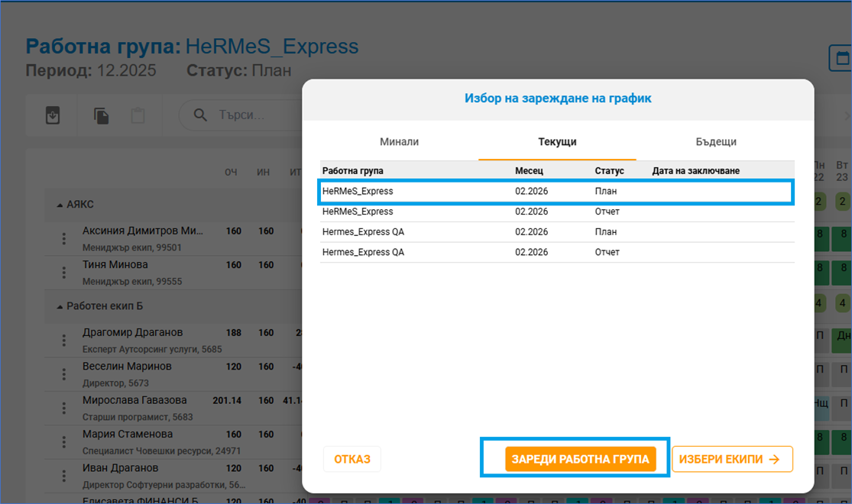This screenshot has width=852, height=504.
Task: Switch to the Бъдещи tab
Action: tap(715, 142)
